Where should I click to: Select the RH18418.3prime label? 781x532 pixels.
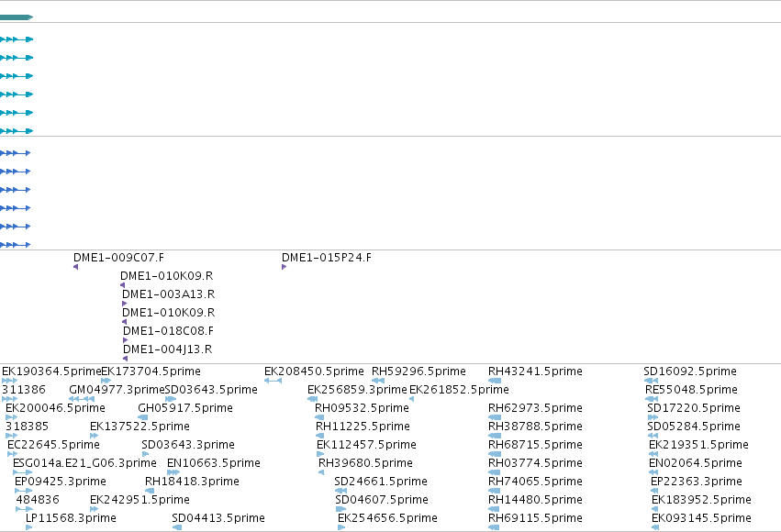[192, 482]
